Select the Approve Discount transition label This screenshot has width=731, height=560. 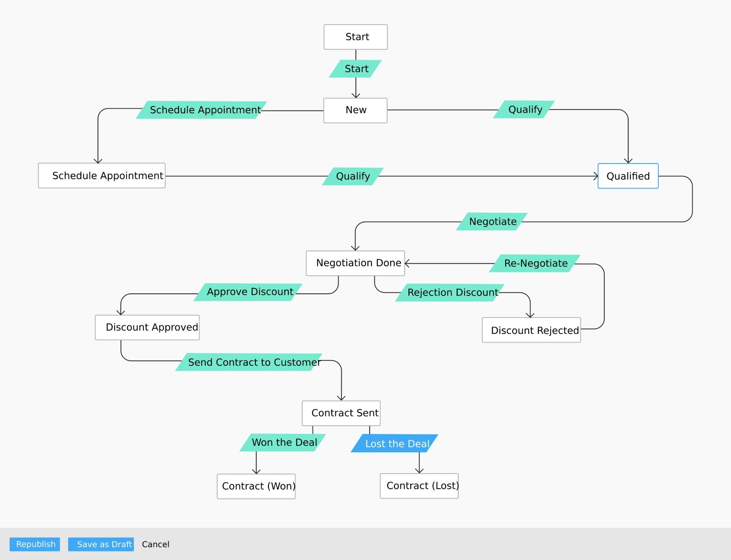coord(248,292)
